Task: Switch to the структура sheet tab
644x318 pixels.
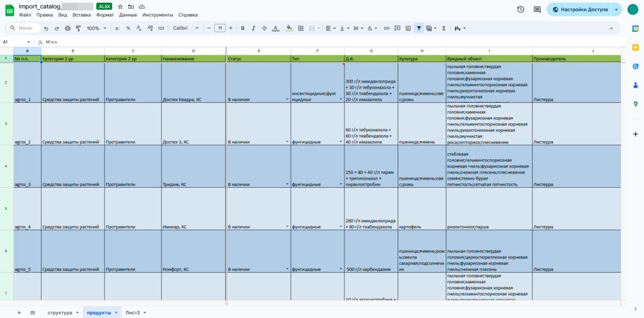Action: click(60, 313)
